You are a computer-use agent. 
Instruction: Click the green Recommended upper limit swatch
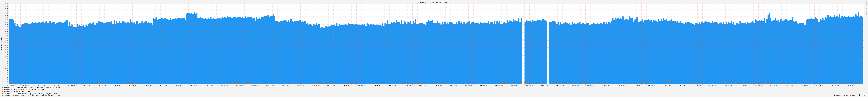(x=3, y=95)
